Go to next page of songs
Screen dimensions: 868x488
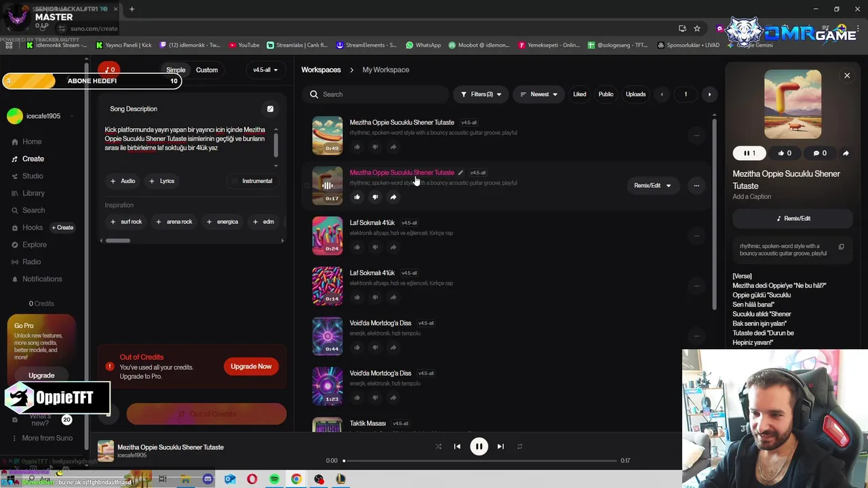click(709, 94)
